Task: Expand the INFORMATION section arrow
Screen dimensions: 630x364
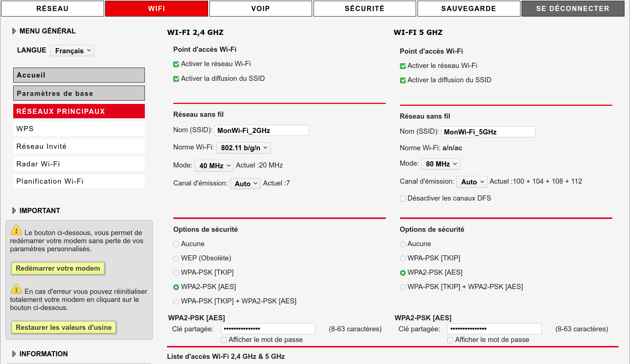Action: pyautogui.click(x=14, y=354)
